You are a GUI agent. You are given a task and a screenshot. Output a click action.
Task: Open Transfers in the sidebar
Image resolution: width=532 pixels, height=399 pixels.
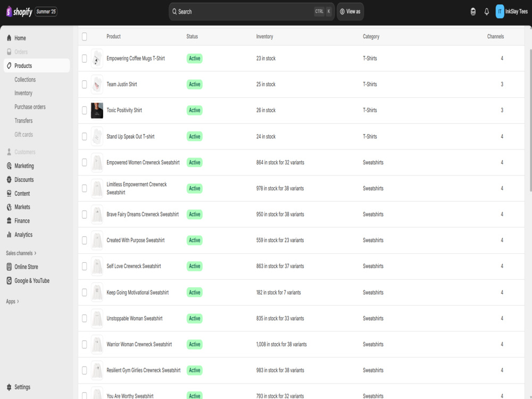23,121
